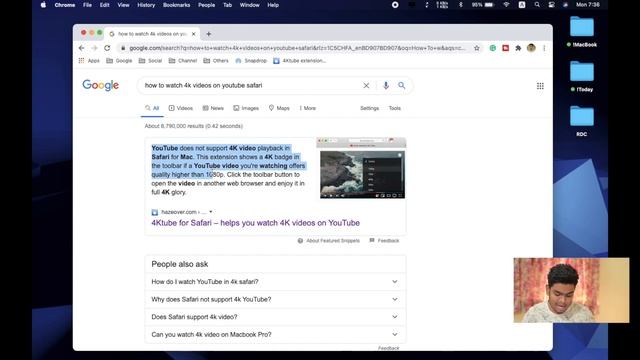Open the Apps bookmarks shortcut
640x360 pixels.
pyautogui.click(x=89, y=61)
